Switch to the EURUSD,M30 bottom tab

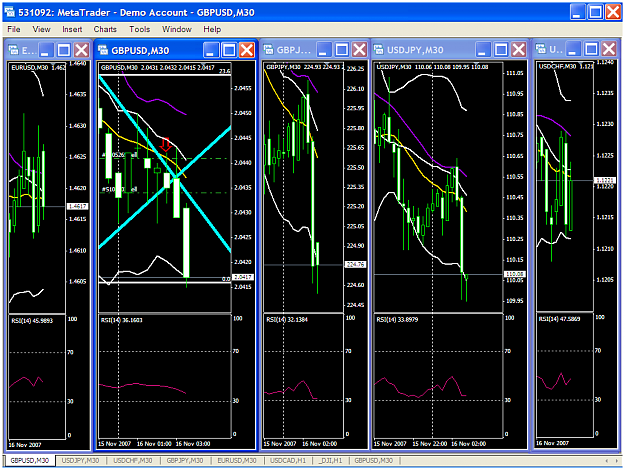click(237, 460)
